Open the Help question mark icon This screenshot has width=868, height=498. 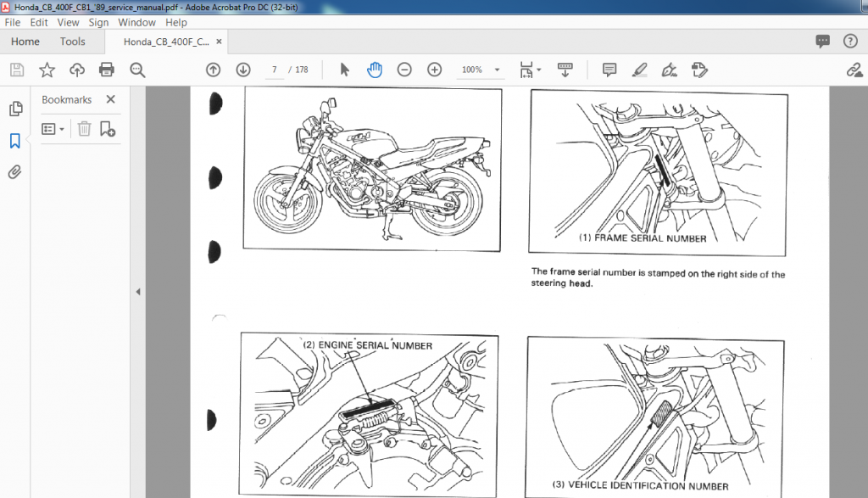(x=850, y=41)
